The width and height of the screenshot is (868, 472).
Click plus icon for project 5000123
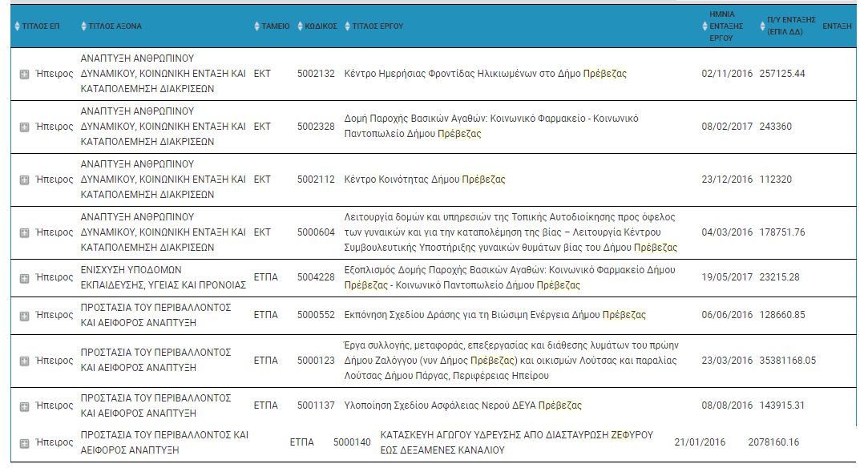[x=24, y=361]
